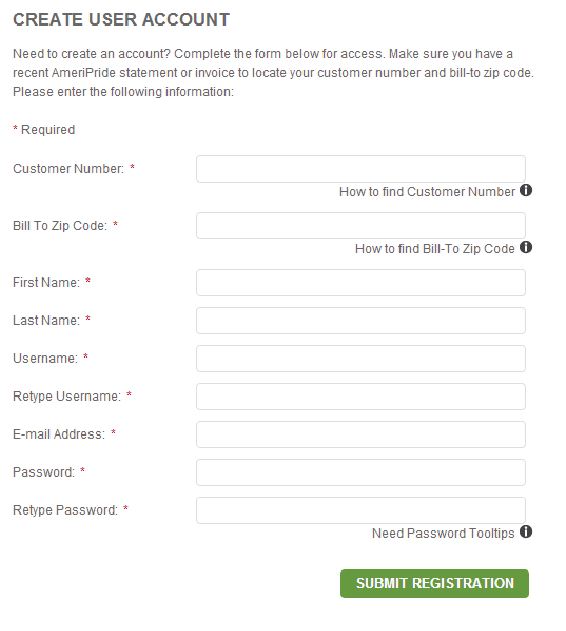Click the Bill-To Zip Code info icon
Image resolution: width=566 pixels, height=631 pixels.
click(x=526, y=247)
